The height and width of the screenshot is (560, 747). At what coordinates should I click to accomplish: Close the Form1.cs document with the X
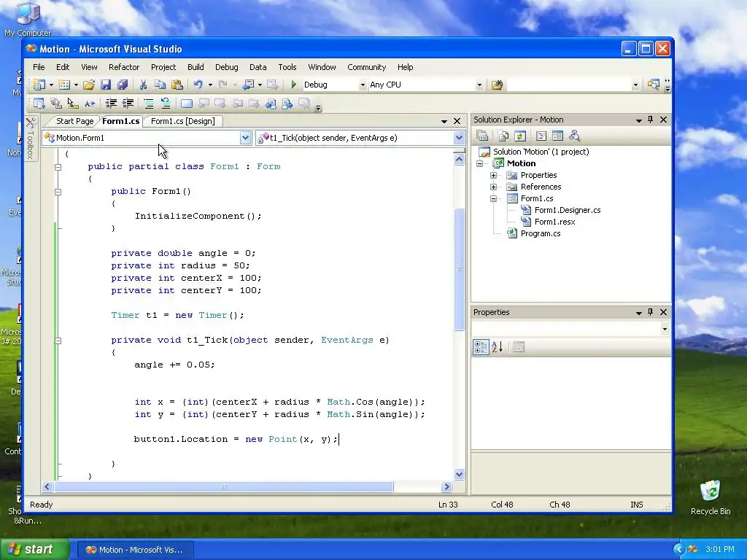click(457, 121)
